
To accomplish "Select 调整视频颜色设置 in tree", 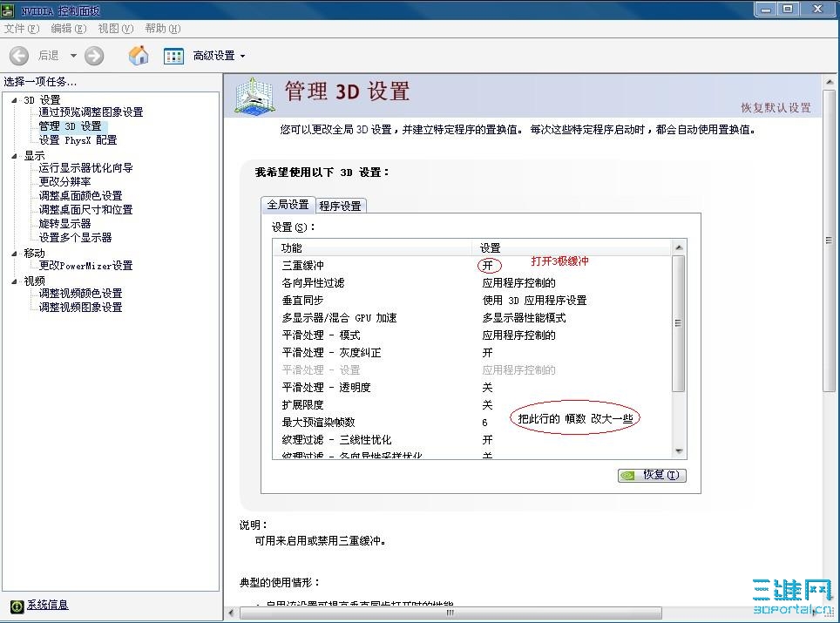I will [80, 293].
